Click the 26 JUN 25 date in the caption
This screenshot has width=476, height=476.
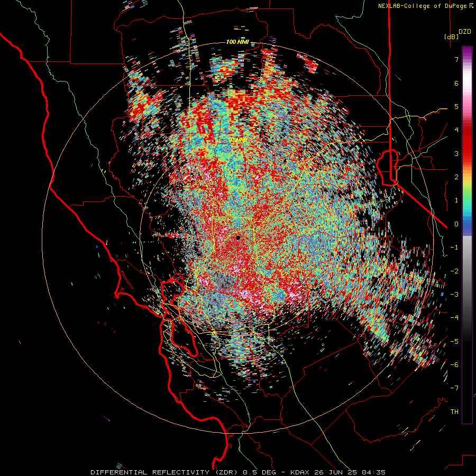coord(337,472)
